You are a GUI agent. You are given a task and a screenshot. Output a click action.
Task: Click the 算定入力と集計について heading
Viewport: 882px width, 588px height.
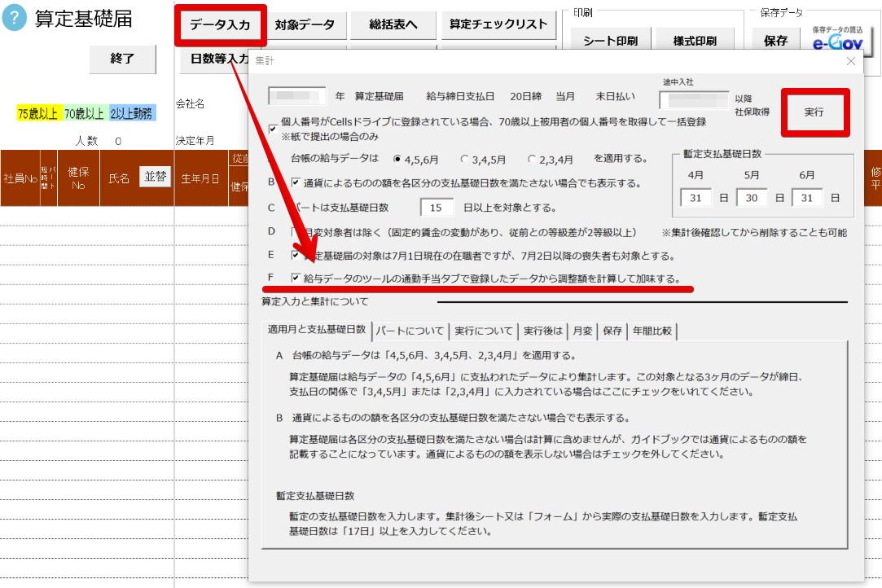tap(315, 301)
